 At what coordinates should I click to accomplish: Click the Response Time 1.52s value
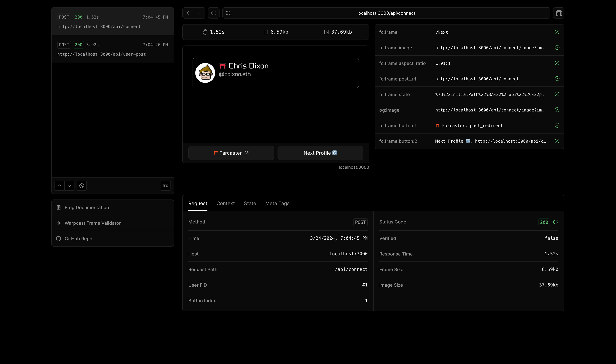pyautogui.click(x=551, y=254)
